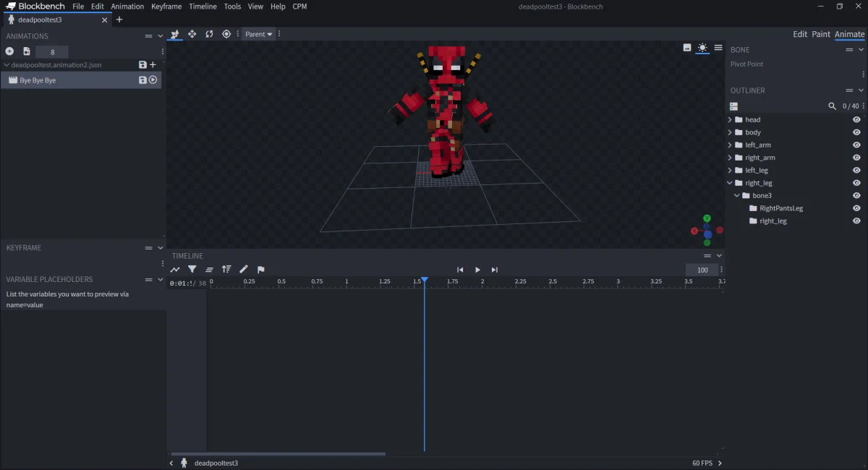The image size is (868, 470).
Task: Open the Keyframe menu
Action: pyautogui.click(x=166, y=7)
